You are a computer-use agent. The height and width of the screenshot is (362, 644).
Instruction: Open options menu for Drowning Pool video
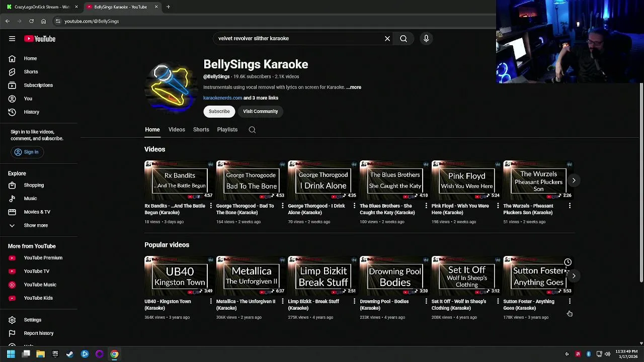(x=426, y=301)
